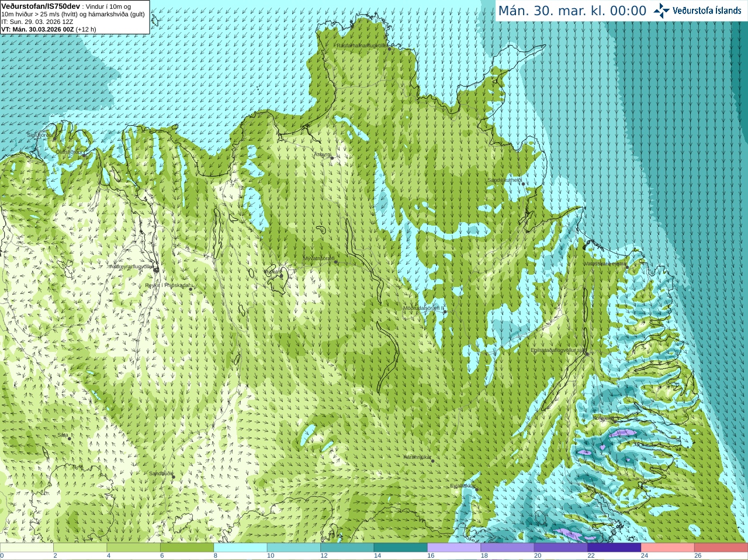Click the Mán. 30. mar. kl. 00:00 timestamp
Image resolution: width=748 pixels, height=560 pixels.
(x=572, y=11)
